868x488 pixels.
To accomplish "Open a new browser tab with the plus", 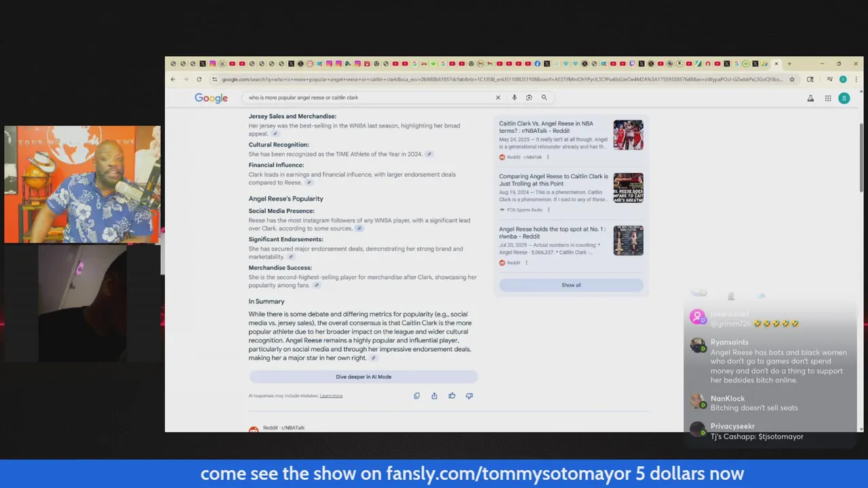I will [x=789, y=64].
